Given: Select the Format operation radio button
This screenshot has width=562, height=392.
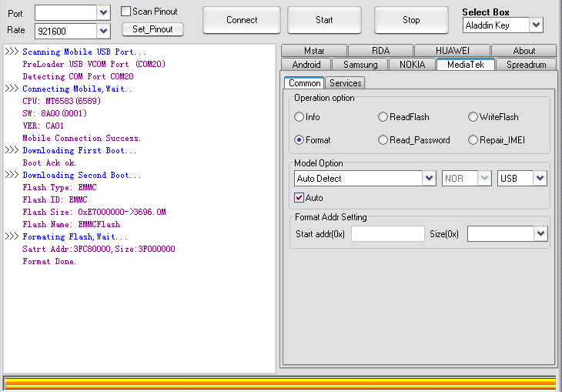Looking at the screenshot, I should 299,140.
